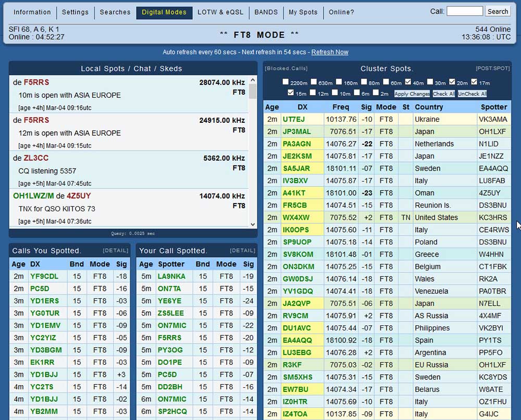This screenshot has width=521, height=420.
Task: Open the Digital Modes tab
Action: tap(164, 12)
